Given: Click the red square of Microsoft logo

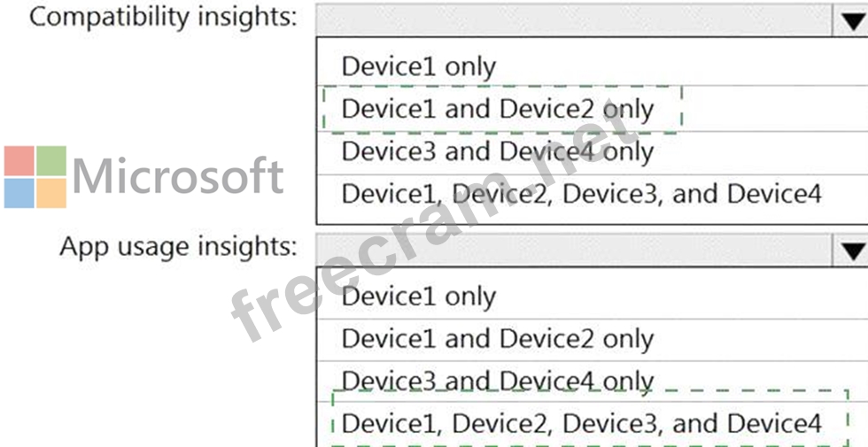Looking at the screenshot, I should pos(19,161).
